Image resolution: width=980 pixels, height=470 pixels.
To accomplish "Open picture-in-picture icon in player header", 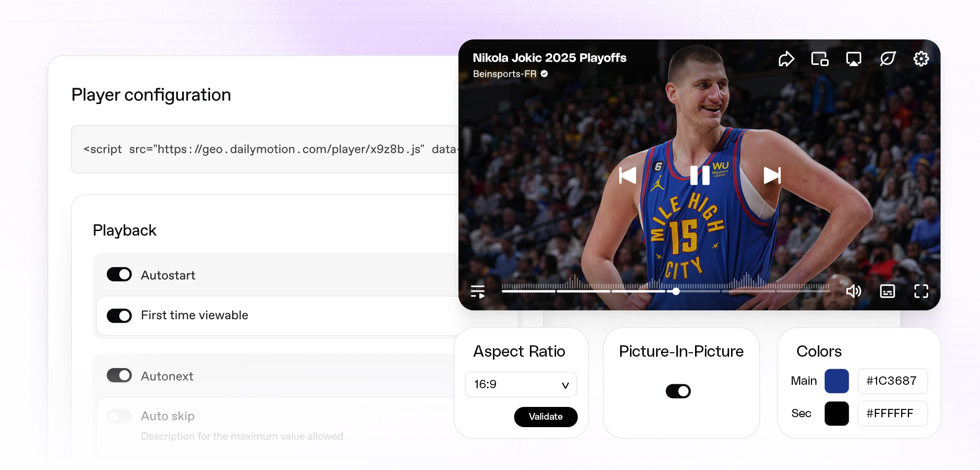I will [820, 59].
